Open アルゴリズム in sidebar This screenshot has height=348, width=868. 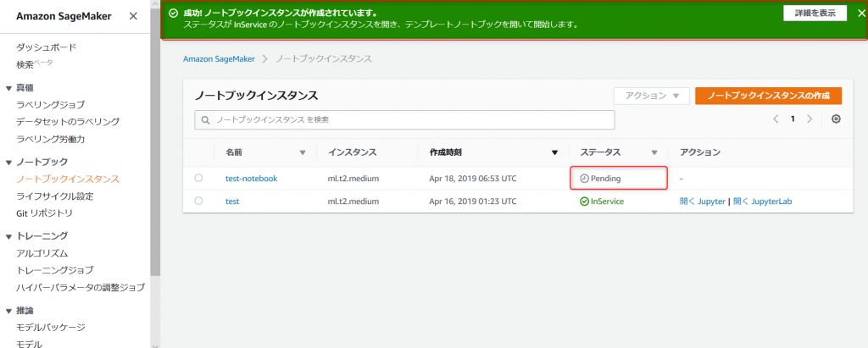(x=42, y=253)
